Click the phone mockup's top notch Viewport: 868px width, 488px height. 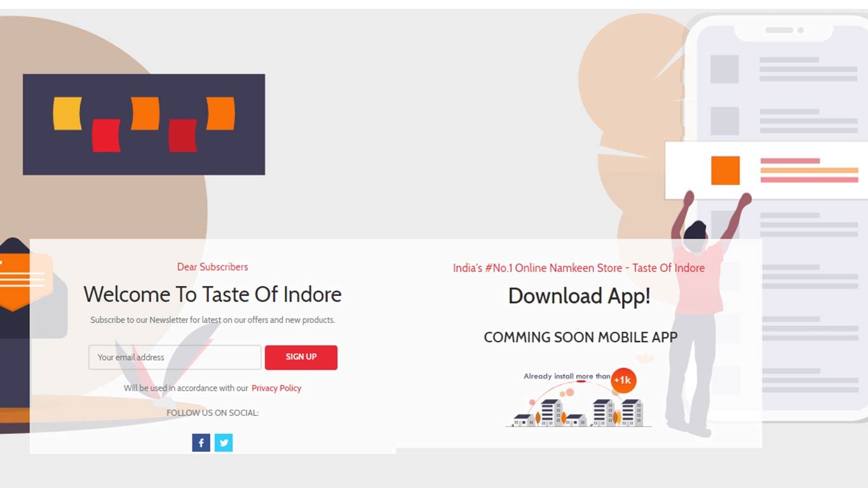pos(784,30)
